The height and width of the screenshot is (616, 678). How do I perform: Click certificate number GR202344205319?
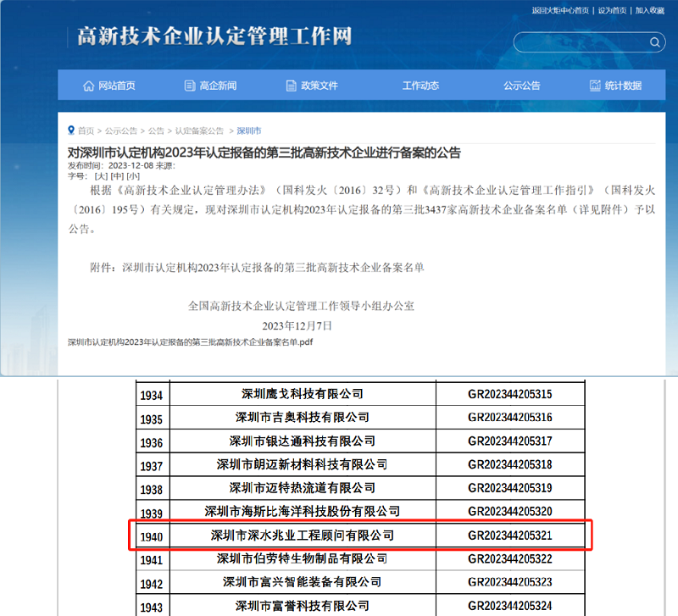tap(510, 487)
